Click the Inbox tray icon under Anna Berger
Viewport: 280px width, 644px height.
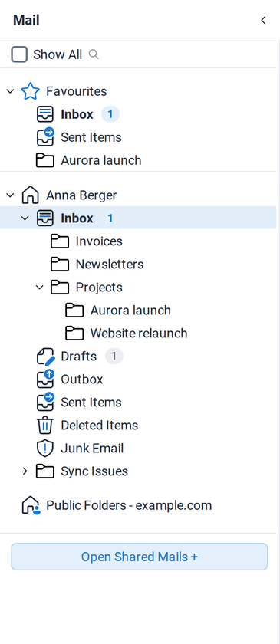45,218
